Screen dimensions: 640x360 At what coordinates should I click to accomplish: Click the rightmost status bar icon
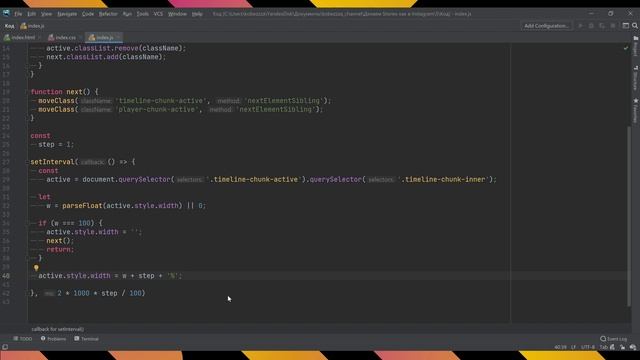[633, 347]
